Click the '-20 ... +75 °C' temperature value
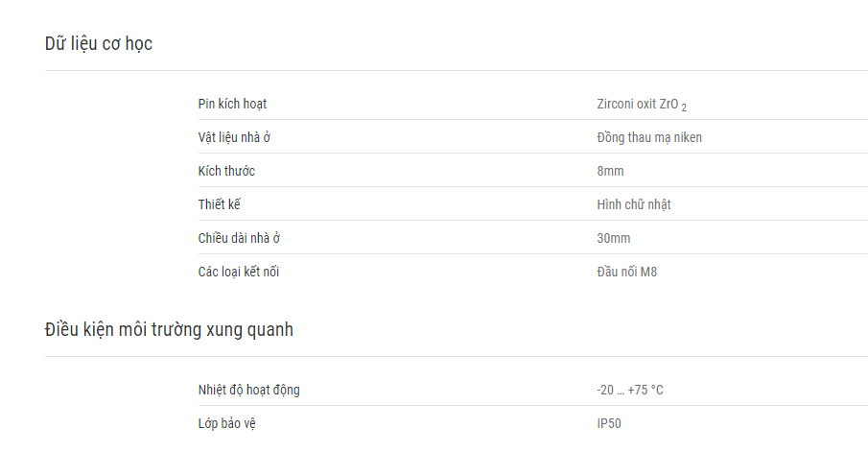The image size is (868, 476). tap(630, 391)
